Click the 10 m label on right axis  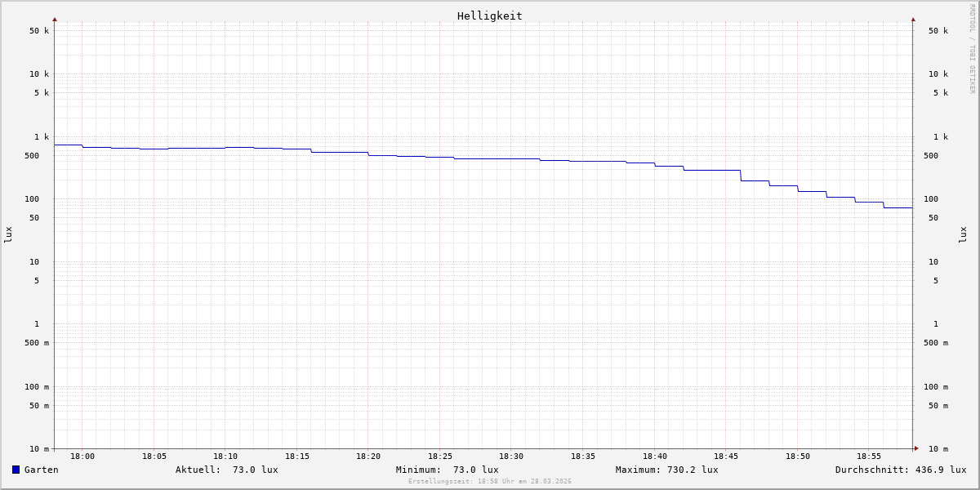(938, 449)
